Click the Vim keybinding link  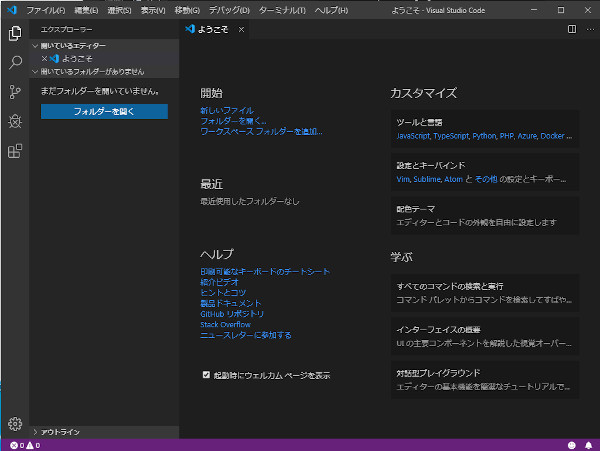click(403, 179)
